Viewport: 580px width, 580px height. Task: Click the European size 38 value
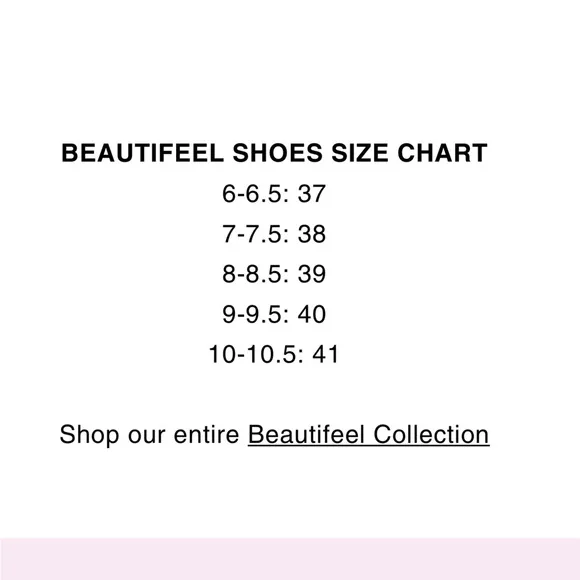[312, 234]
